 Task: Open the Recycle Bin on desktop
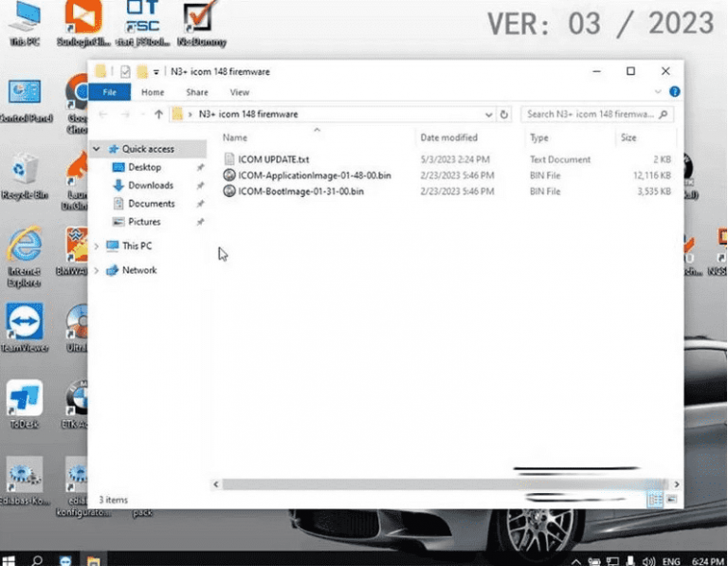25,176
